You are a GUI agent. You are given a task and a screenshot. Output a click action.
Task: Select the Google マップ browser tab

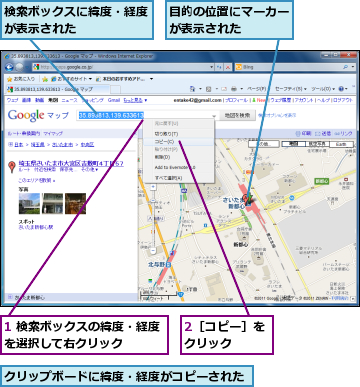coord(57,89)
